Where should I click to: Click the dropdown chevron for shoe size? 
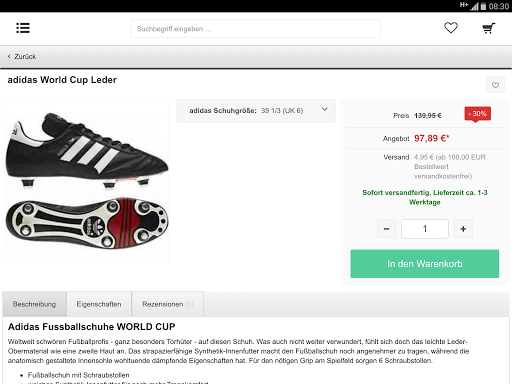tap(325, 109)
